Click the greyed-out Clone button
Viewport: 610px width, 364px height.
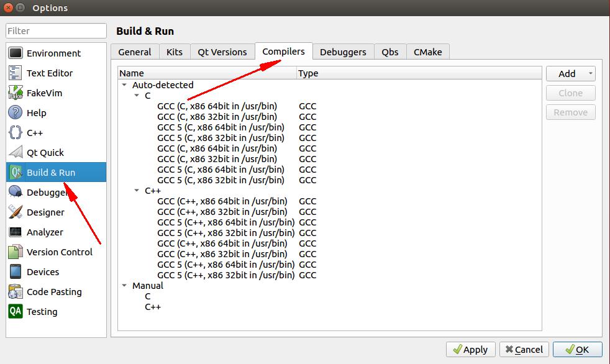[x=571, y=93]
